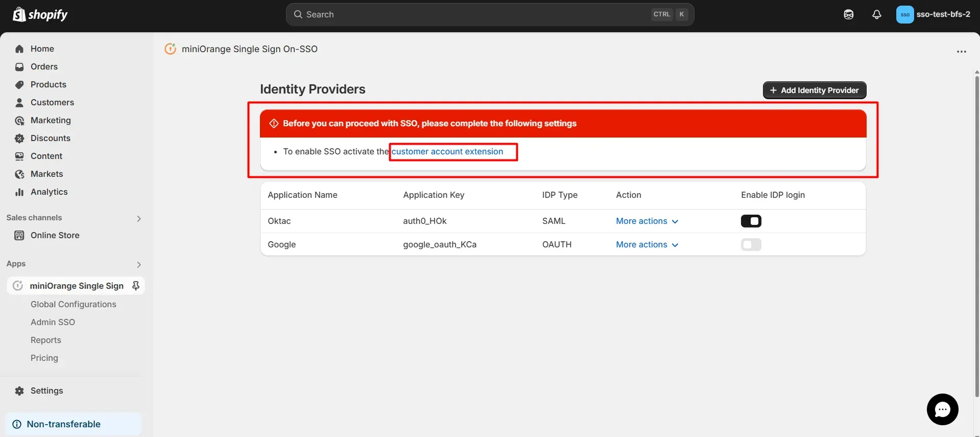
Task: Click the Orders inbox icon
Action: (19, 67)
